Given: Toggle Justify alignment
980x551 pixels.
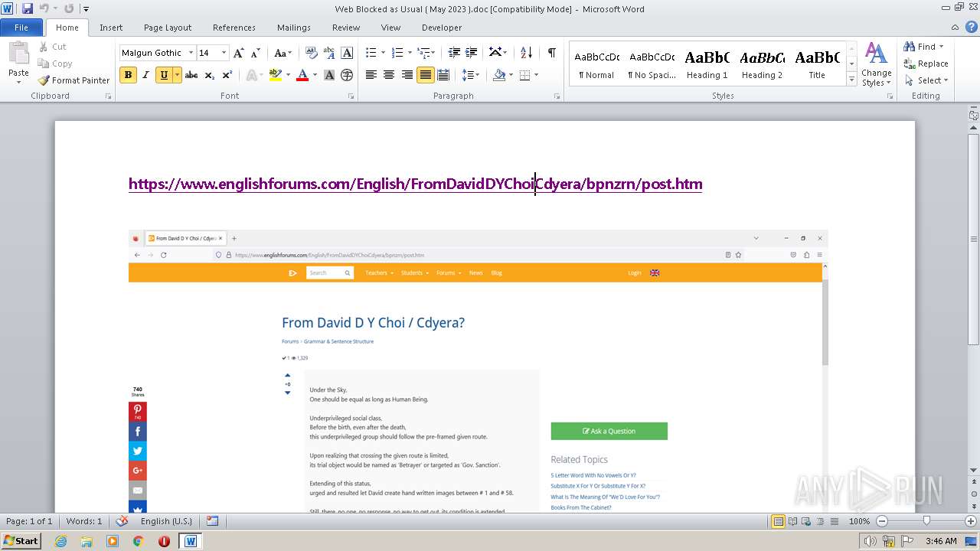Looking at the screenshot, I should (425, 75).
